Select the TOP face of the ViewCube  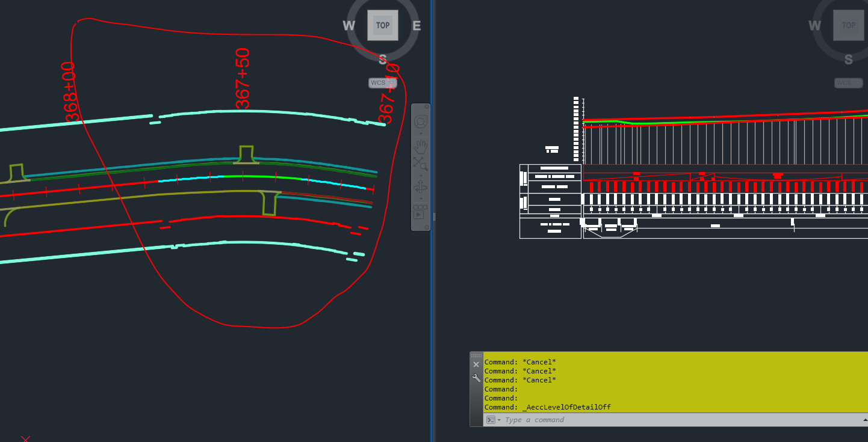point(382,25)
